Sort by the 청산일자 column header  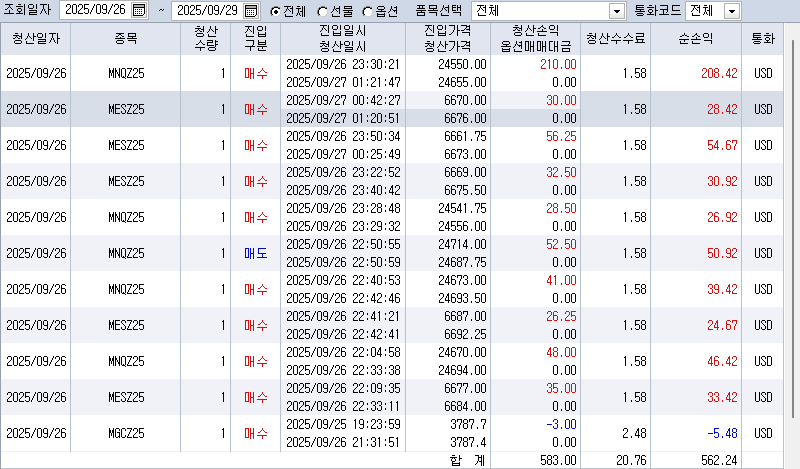(36, 38)
